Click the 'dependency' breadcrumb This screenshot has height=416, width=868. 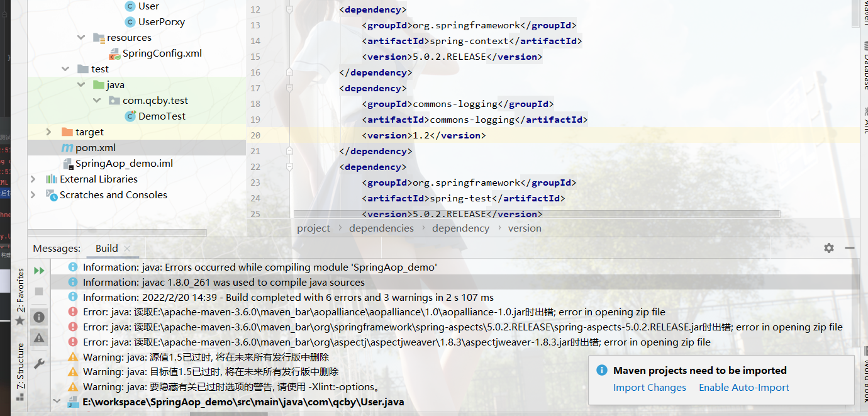click(x=460, y=228)
